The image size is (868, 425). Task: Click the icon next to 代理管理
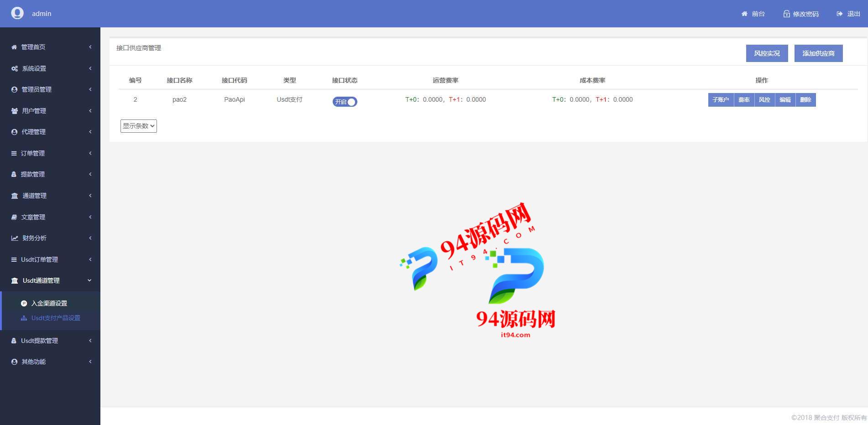[14, 132]
